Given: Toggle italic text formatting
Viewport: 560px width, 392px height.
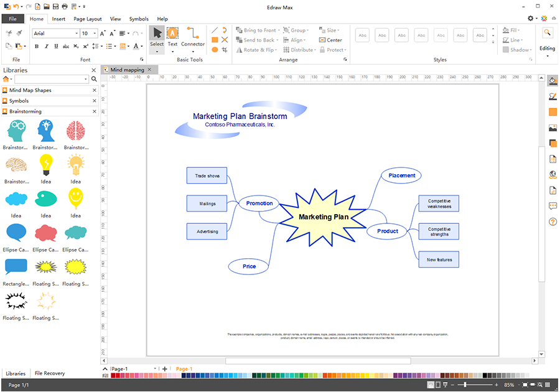Looking at the screenshot, I should coord(45,46).
